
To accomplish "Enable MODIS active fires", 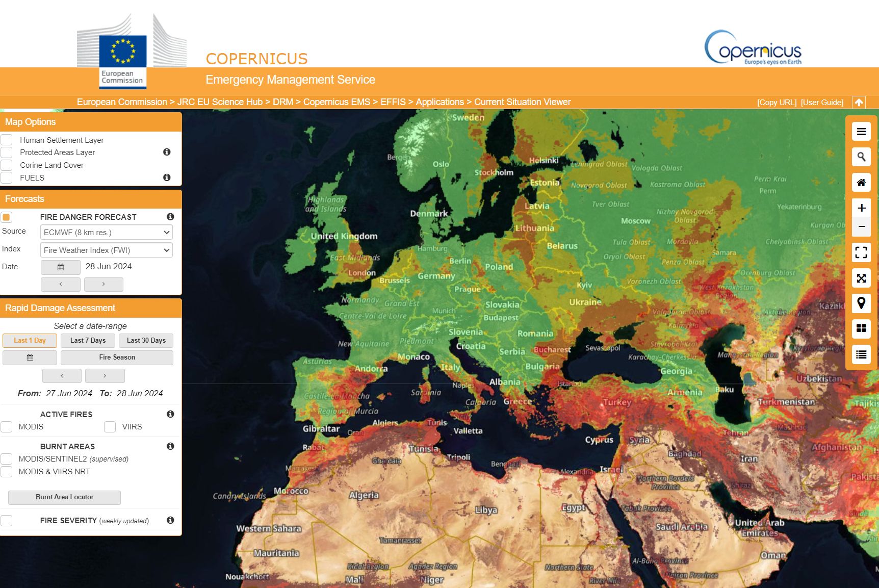I will pos(7,427).
